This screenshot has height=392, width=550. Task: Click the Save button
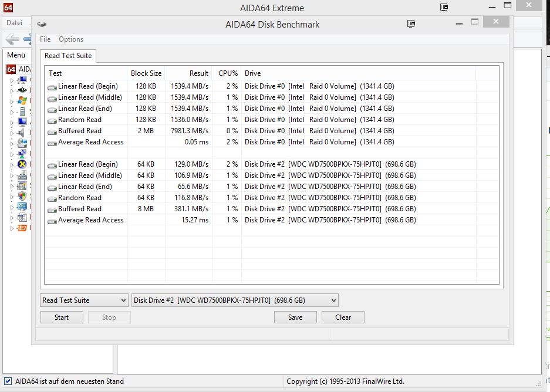(x=295, y=317)
